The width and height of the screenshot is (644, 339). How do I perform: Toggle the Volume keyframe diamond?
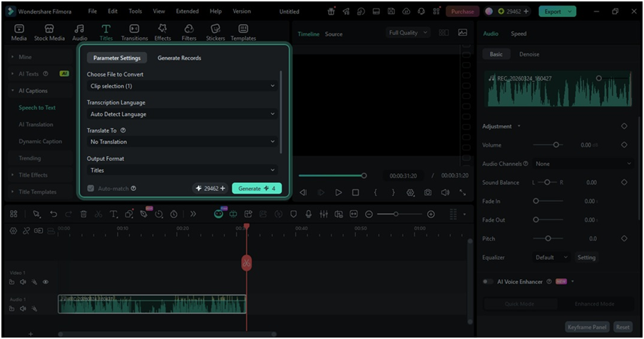pos(624,145)
